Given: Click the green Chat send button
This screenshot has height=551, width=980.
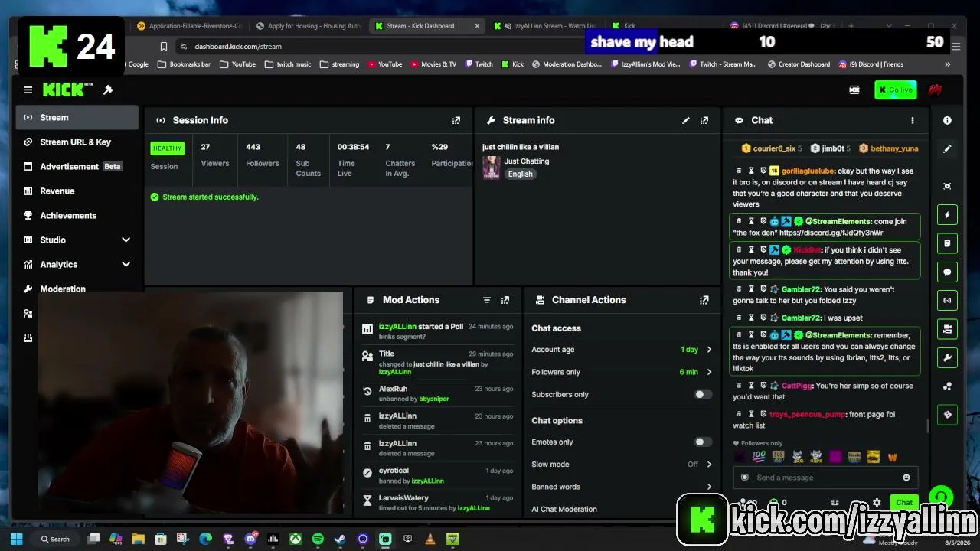Looking at the screenshot, I should pyautogui.click(x=904, y=503).
